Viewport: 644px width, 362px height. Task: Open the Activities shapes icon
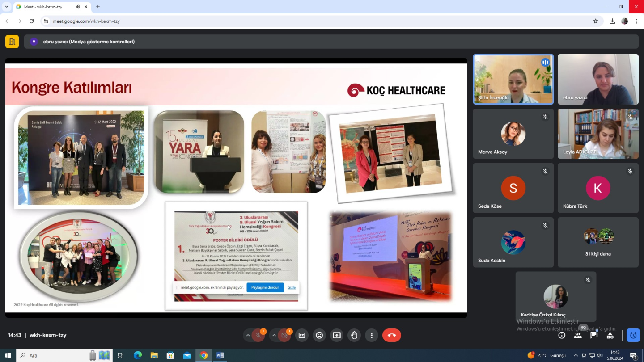610,335
